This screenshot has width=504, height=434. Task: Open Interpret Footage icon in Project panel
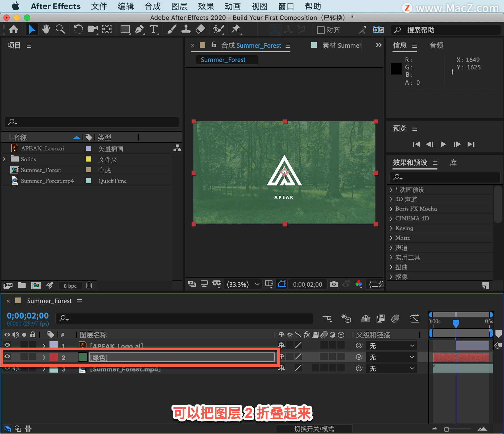coord(8,285)
